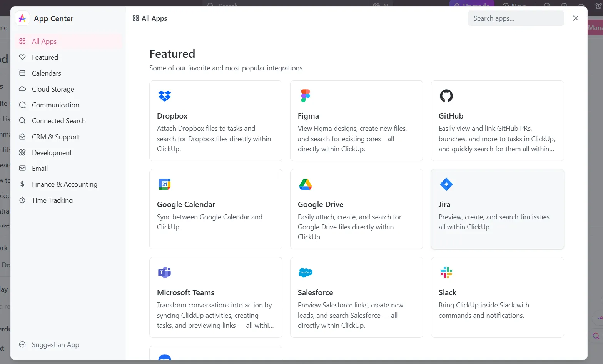
Task: Click the Microsoft Teams logo icon
Action: click(165, 272)
